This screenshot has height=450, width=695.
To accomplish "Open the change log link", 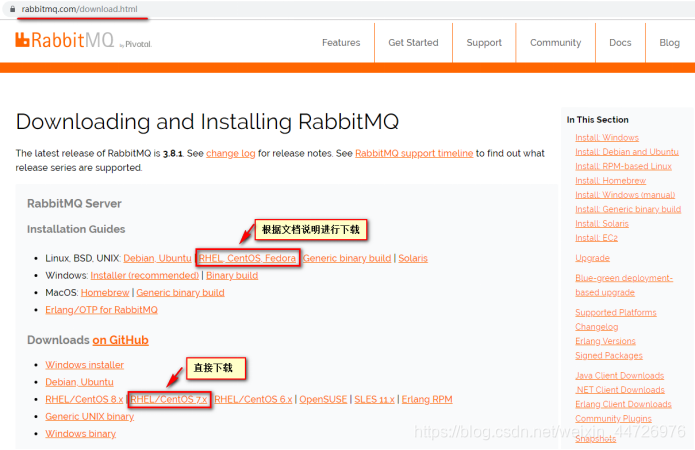I will click(x=230, y=153).
